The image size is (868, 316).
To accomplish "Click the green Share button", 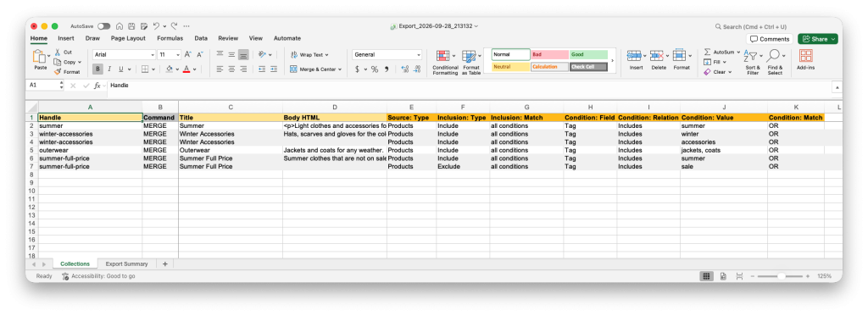I will (x=818, y=39).
